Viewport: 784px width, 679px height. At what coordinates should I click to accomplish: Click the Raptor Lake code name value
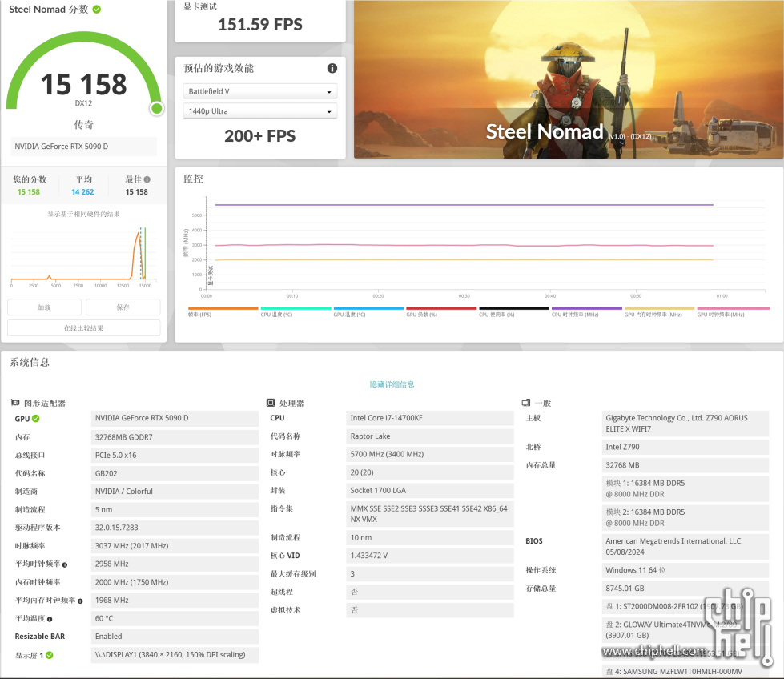[x=430, y=436]
